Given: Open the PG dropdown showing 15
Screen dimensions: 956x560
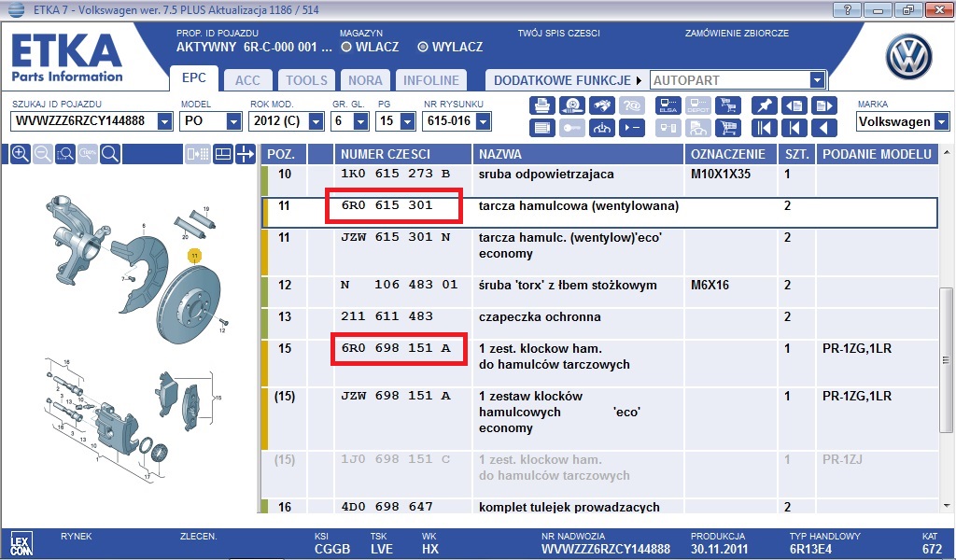Looking at the screenshot, I should pyautogui.click(x=408, y=121).
